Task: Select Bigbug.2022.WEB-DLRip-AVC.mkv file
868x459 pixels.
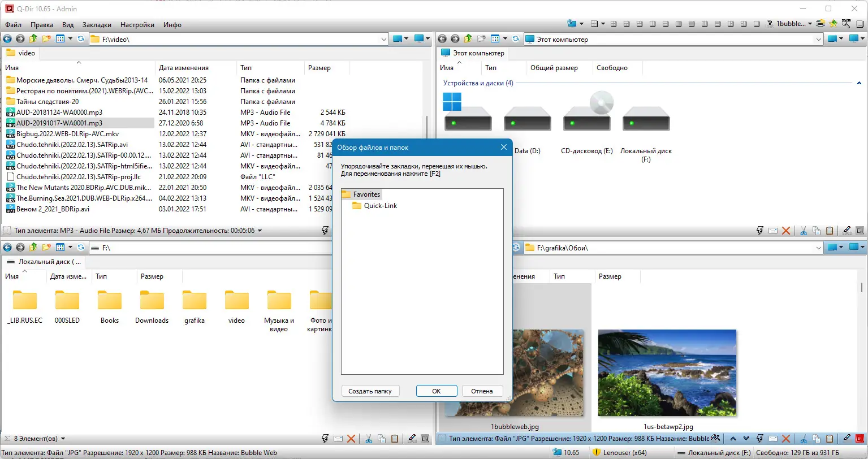Action: click(x=68, y=134)
